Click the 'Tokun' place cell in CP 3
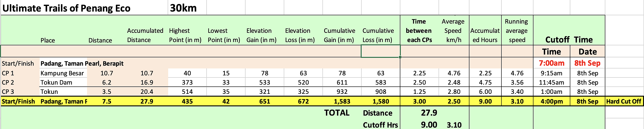The width and height of the screenshot is (644, 129). 49,92
